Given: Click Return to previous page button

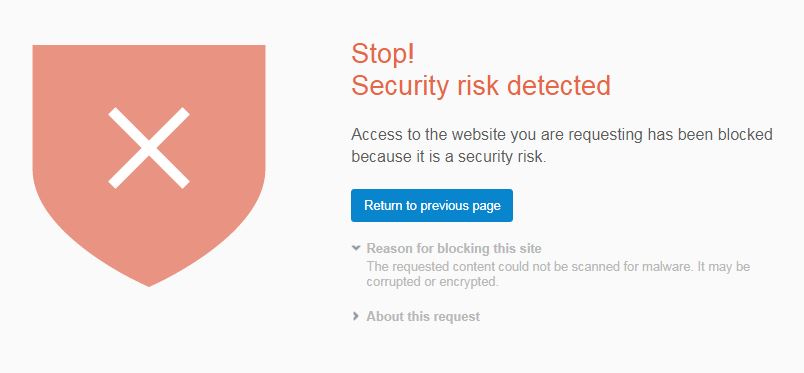Looking at the screenshot, I should pyautogui.click(x=432, y=205).
